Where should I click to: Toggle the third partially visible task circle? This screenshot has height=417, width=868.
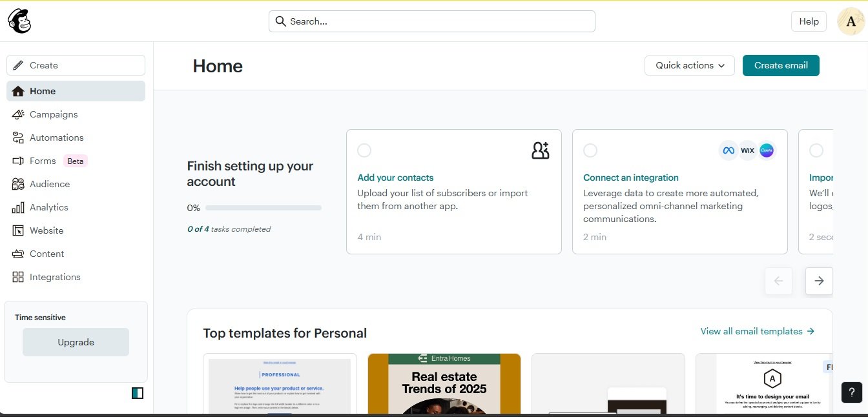tap(816, 150)
